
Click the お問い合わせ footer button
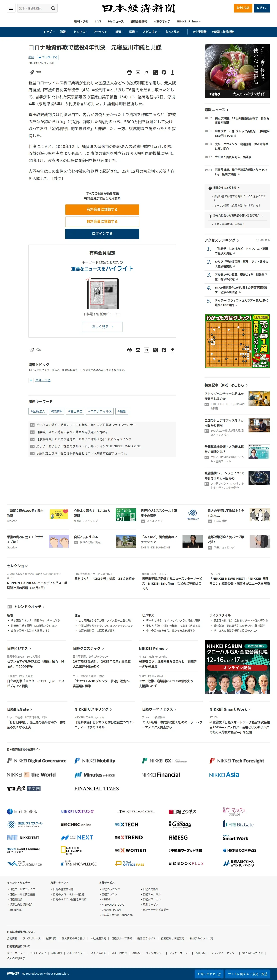(x=209, y=974)
